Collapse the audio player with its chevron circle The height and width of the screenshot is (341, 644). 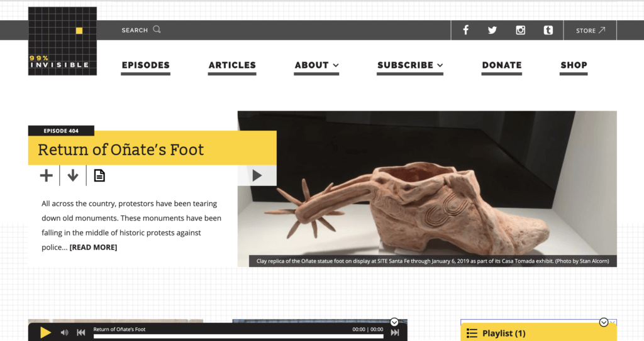tap(394, 322)
